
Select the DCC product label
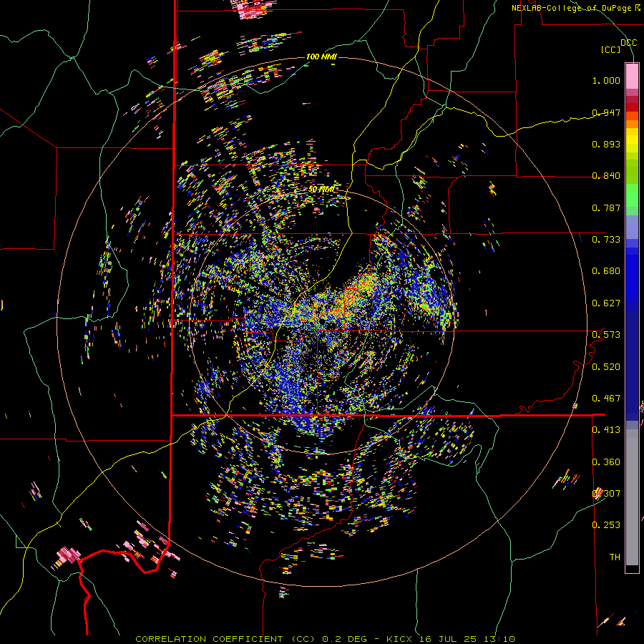628,42
